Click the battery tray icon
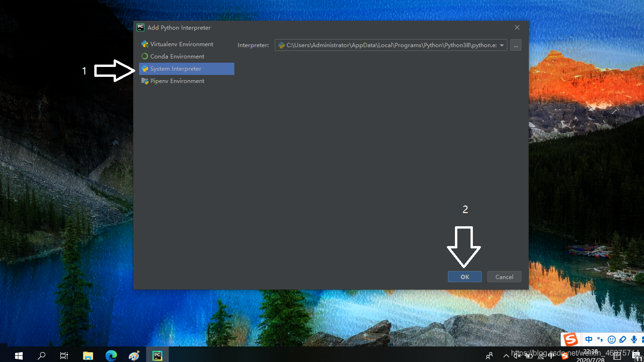Screen dimensions: 644x362 pos(529,356)
